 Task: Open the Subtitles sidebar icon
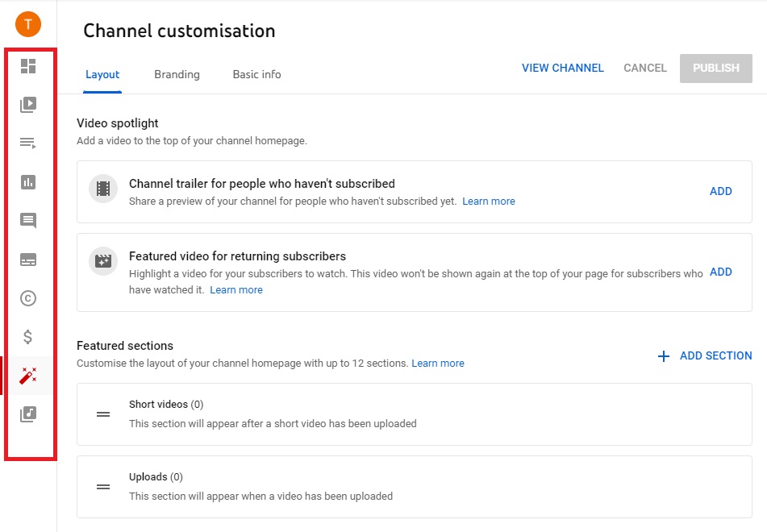tap(28, 260)
